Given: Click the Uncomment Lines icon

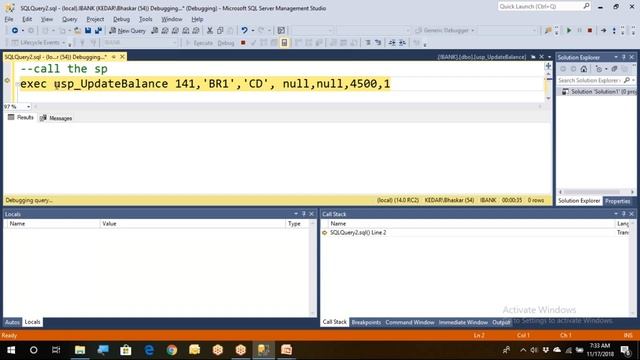Looking at the screenshot, I should [x=378, y=42].
